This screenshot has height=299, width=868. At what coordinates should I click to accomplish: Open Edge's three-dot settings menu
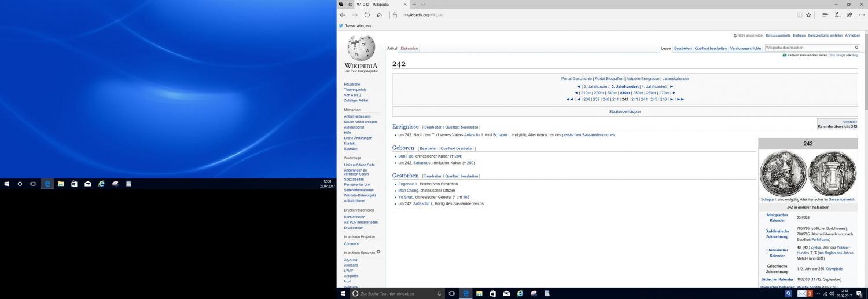(862, 15)
